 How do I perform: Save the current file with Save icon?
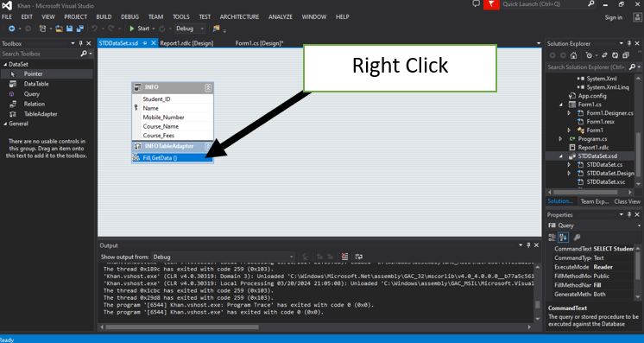69,29
